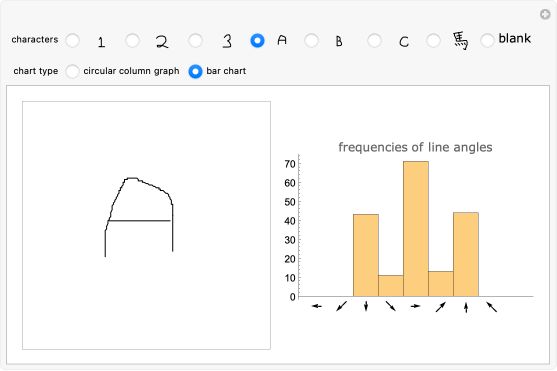Viewport: 557px width, 371px height.
Task: Click the up-pointing arrow under the chart
Action: [466, 307]
